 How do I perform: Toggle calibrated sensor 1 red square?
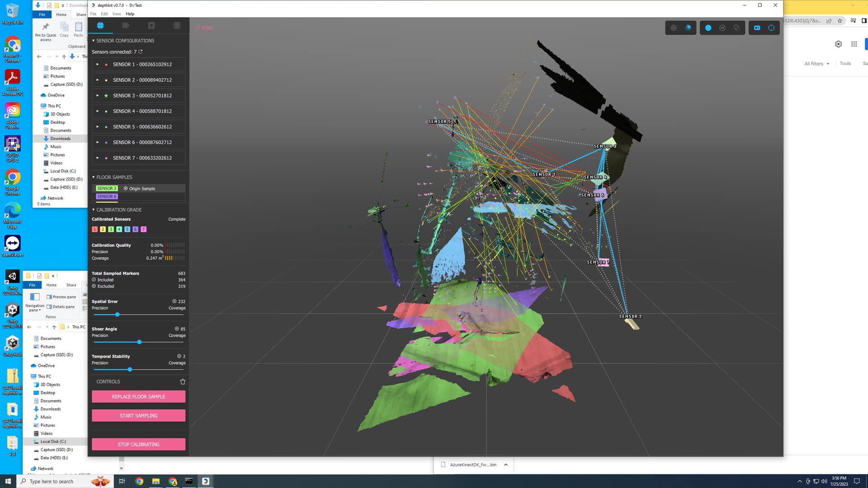click(x=95, y=230)
